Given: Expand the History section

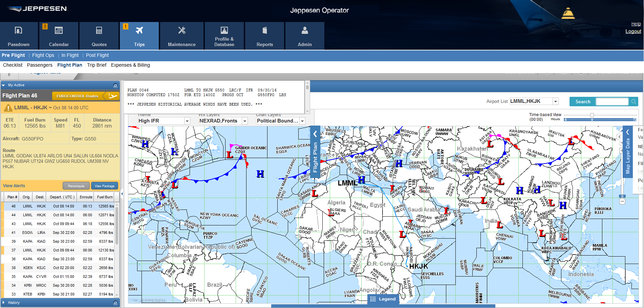Looking at the screenshot, I should tap(3, 303).
